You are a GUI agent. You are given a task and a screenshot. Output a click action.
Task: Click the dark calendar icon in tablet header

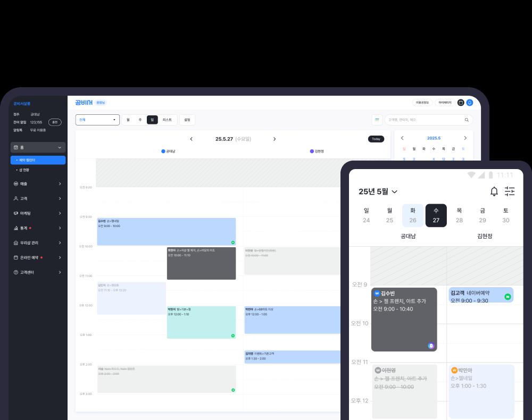coord(461,103)
